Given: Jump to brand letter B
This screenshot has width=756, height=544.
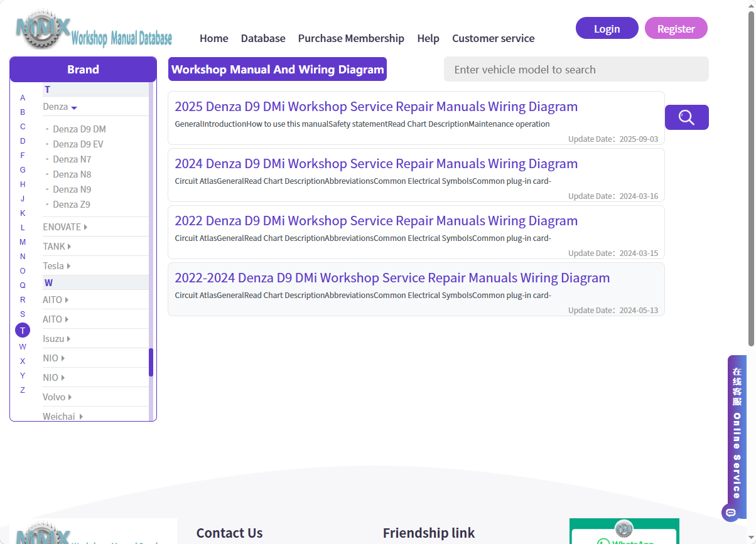Looking at the screenshot, I should pyautogui.click(x=23, y=112).
